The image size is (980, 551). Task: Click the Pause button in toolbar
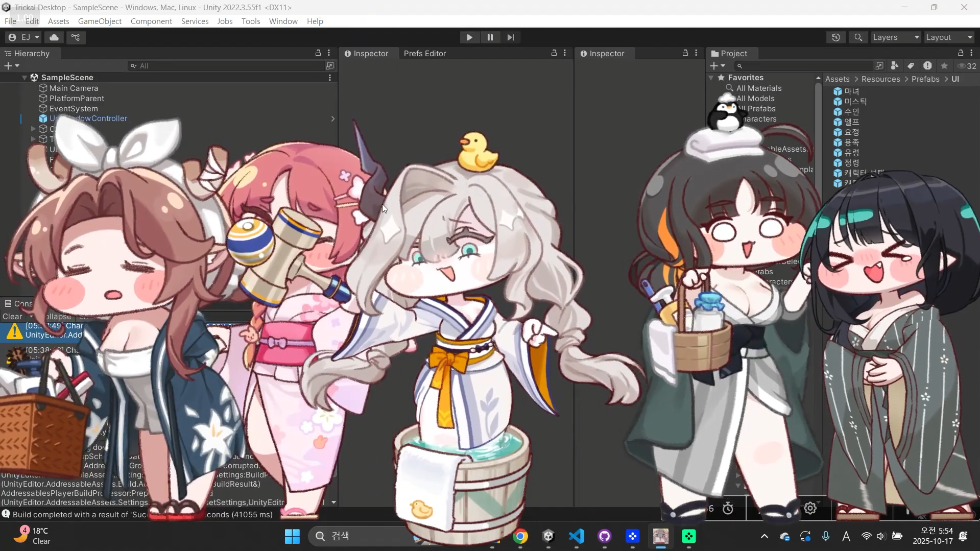490,37
